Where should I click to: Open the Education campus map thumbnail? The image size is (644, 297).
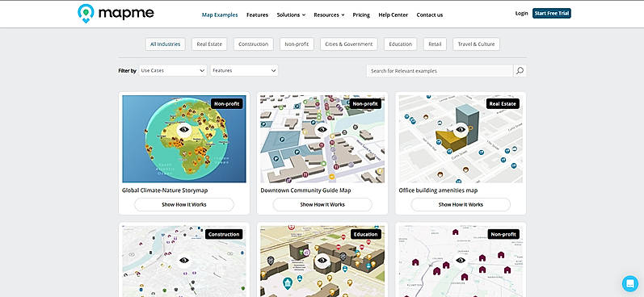point(322,261)
